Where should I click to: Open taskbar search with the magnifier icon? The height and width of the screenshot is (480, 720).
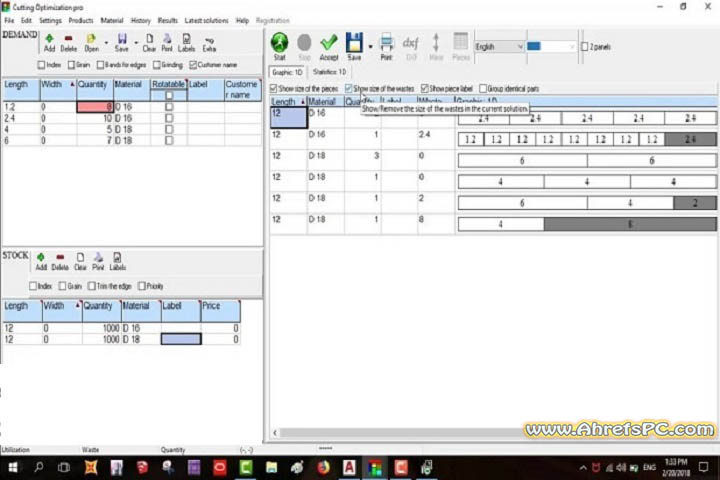coord(39,468)
